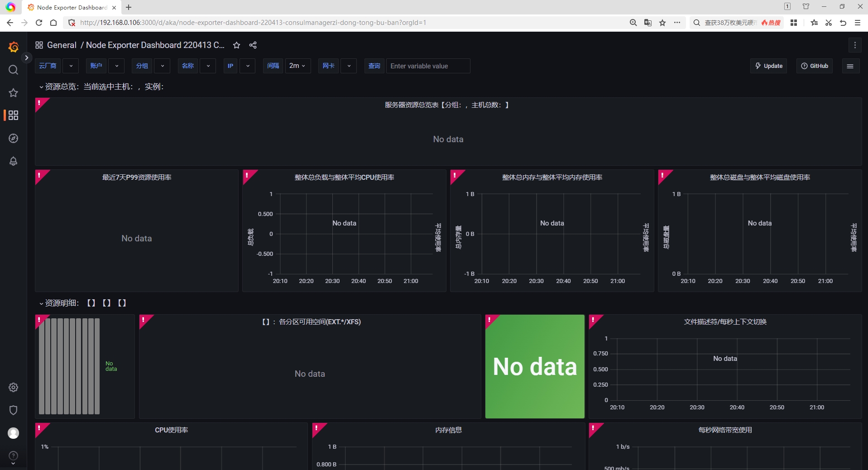Open the Explore compass icon
868x470 pixels.
[x=13, y=138]
